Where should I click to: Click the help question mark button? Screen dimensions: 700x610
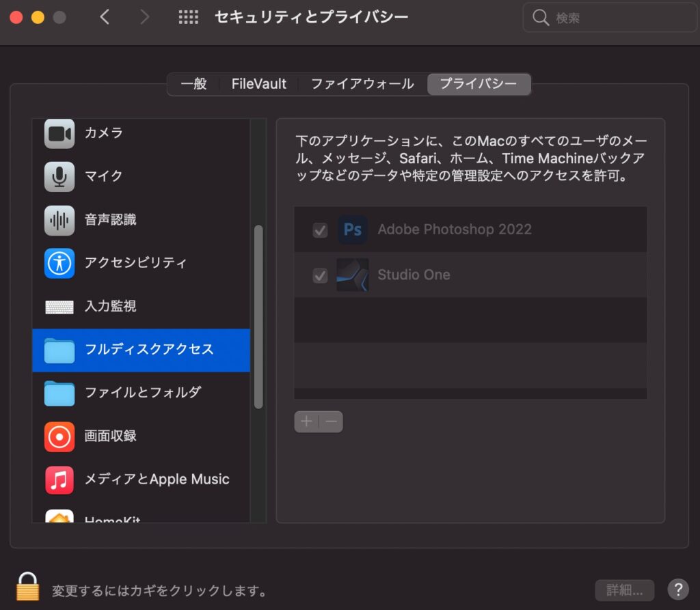pyautogui.click(x=677, y=590)
